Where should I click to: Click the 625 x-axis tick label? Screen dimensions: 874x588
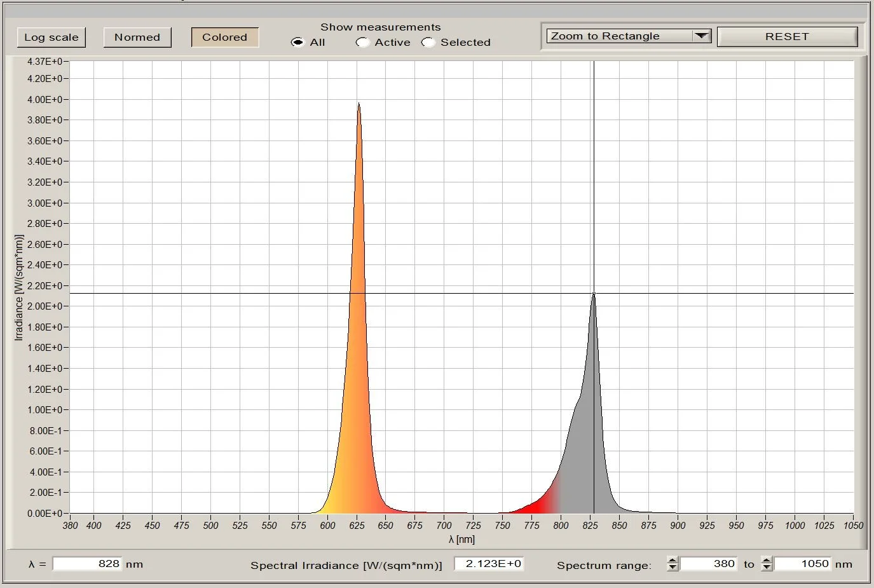[357, 525]
